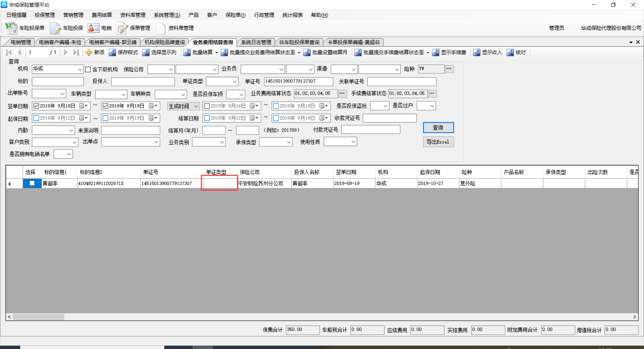Screen dimensions: 644x349
Task: Open the 费用结算 menu
Action: click(102, 15)
